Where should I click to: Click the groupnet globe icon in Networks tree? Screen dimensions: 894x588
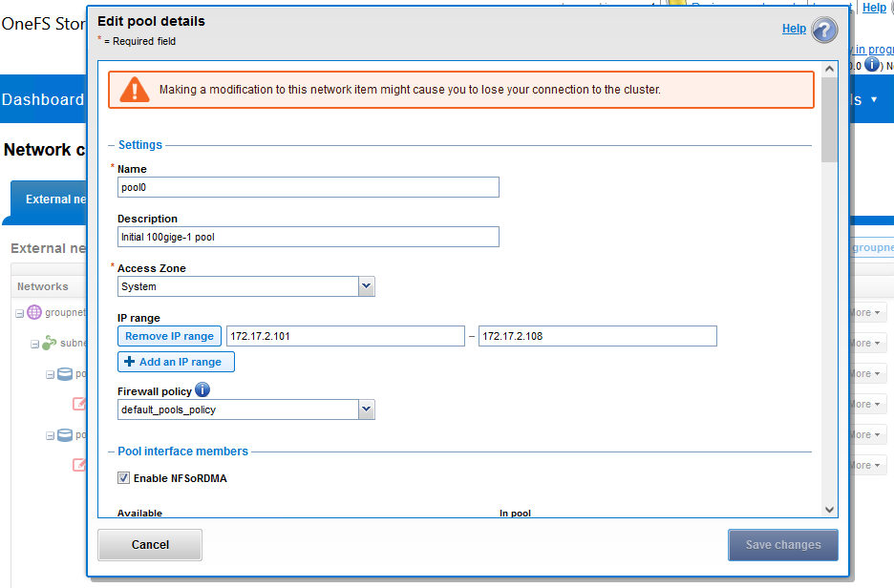(x=34, y=312)
